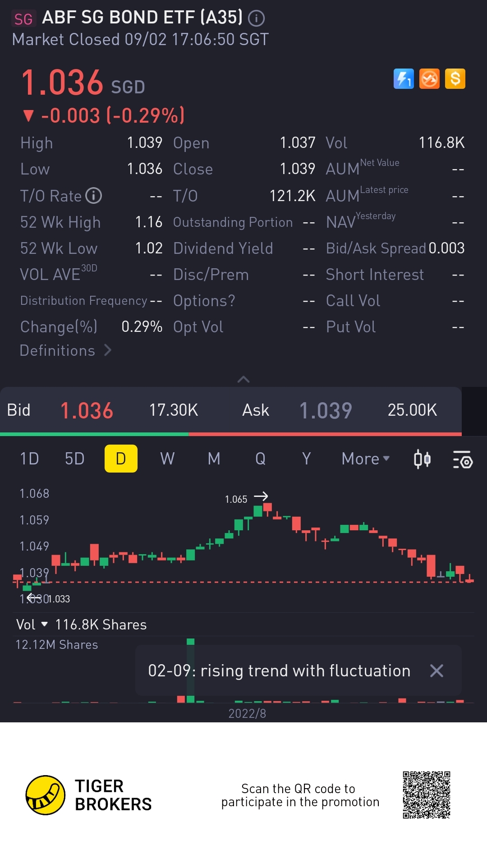Open the chart indicator settings icon

pos(462,459)
